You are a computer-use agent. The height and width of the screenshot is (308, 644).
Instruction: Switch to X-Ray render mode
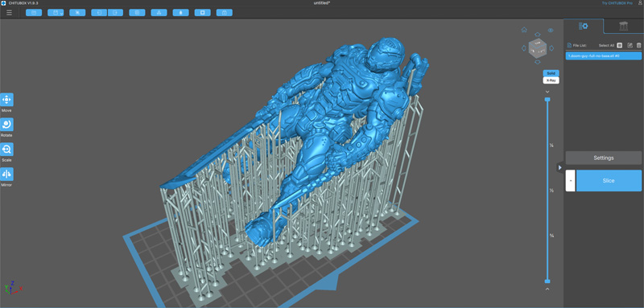point(551,80)
